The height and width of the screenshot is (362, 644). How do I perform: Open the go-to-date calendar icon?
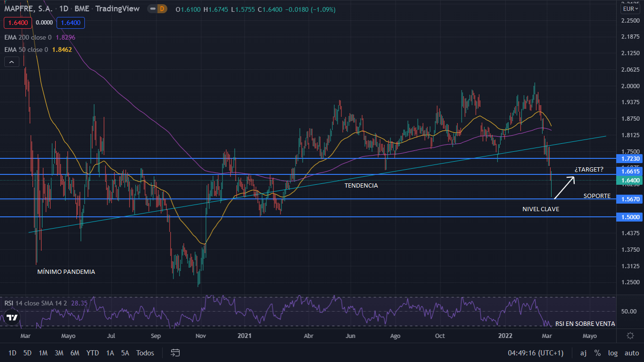click(x=175, y=353)
